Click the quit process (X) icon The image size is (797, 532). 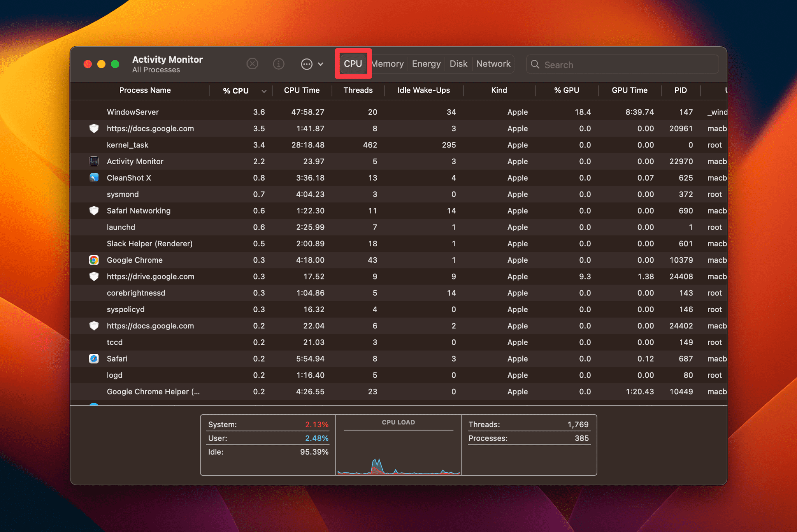252,64
